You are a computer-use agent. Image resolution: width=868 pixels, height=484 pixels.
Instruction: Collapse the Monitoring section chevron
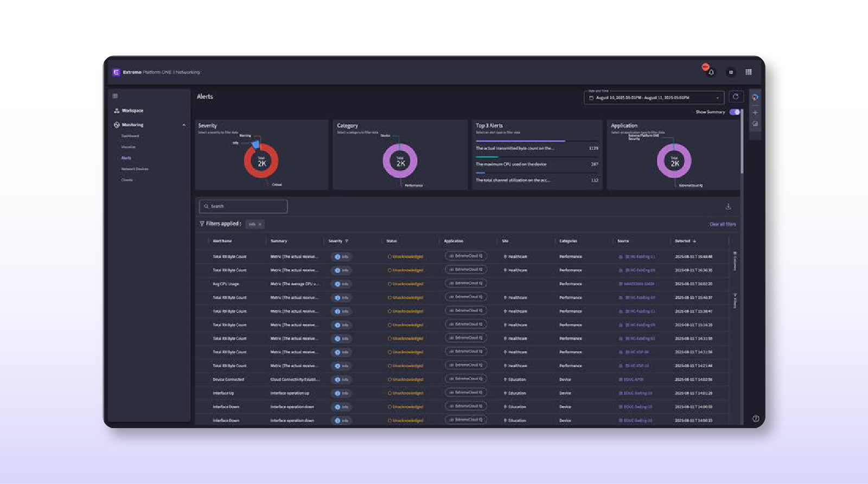pyautogui.click(x=184, y=125)
